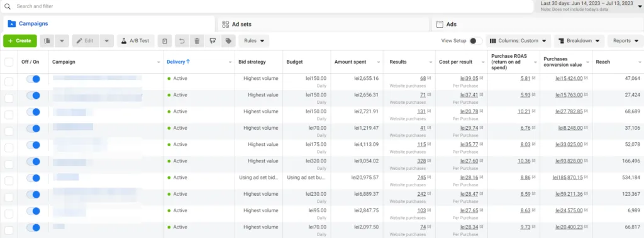
Task: Turn off campaign with lei2,721.91 spent
Action: (33, 112)
